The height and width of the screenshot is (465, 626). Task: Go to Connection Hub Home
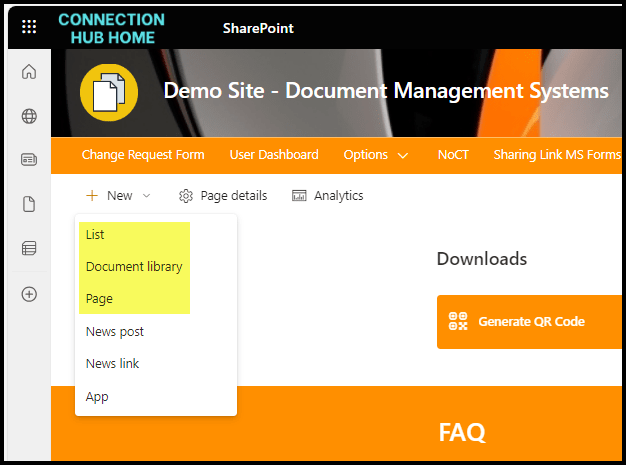click(x=111, y=29)
